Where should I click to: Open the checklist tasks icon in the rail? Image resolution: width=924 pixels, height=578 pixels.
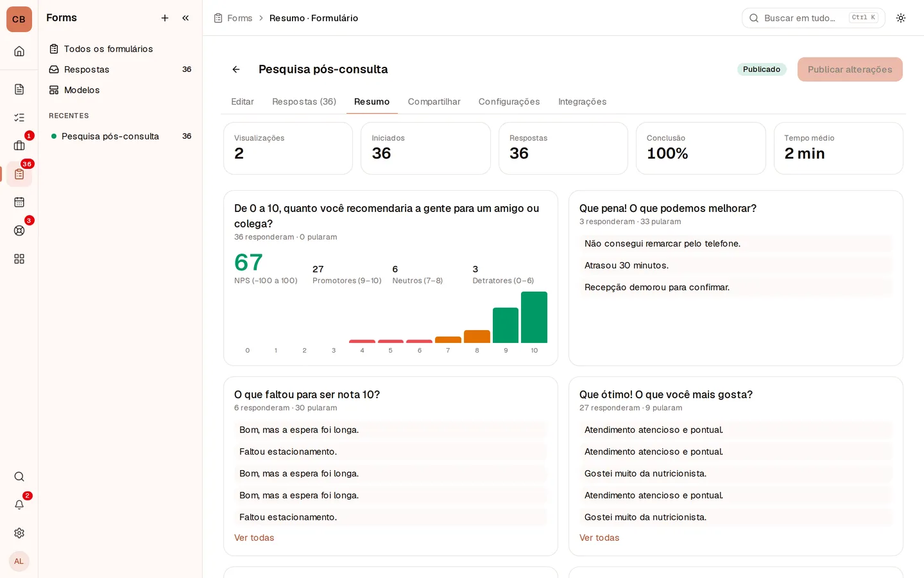point(19,118)
